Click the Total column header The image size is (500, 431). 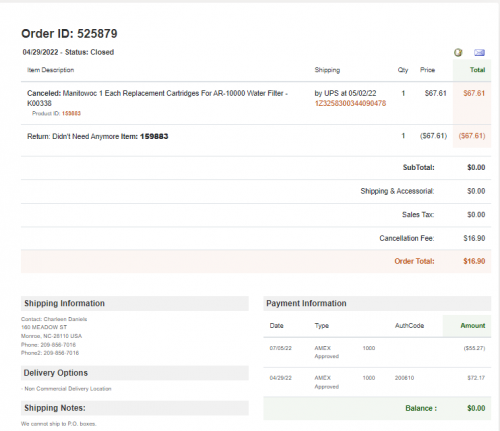pyautogui.click(x=477, y=70)
